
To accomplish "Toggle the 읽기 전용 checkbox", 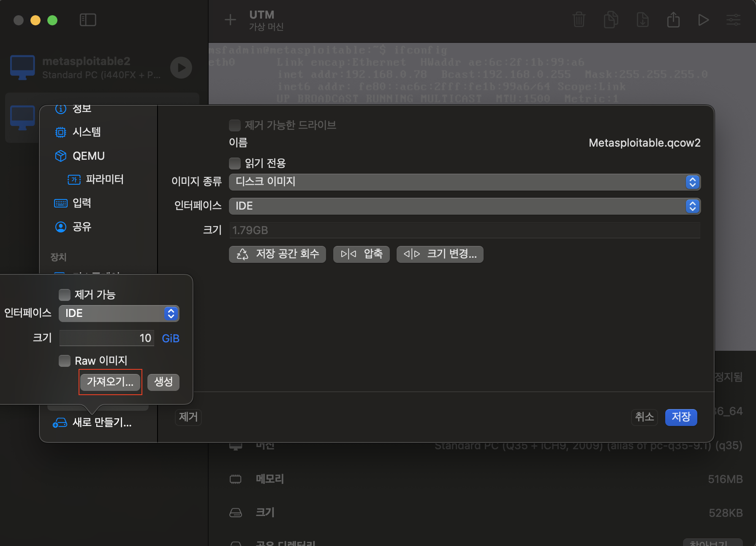I will click(x=235, y=163).
